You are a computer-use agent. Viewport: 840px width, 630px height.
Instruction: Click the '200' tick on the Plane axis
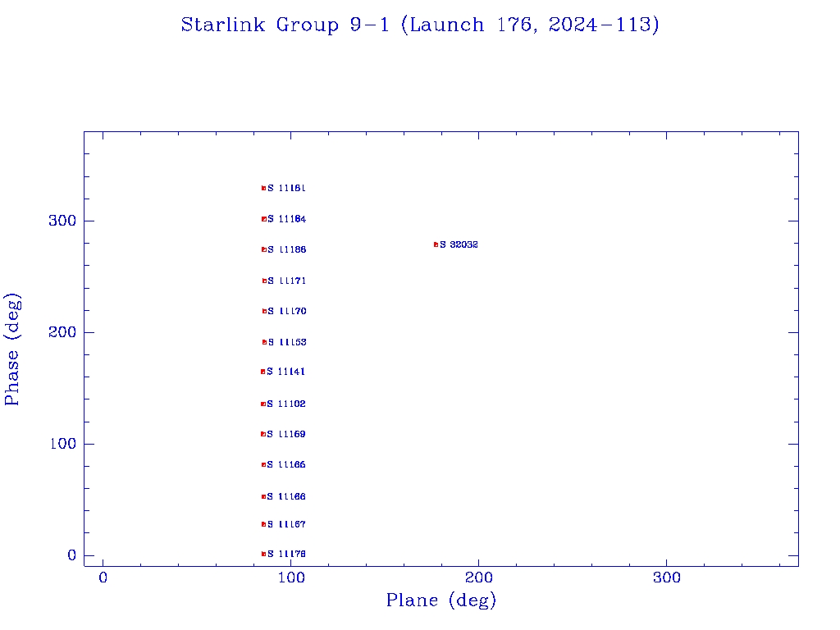click(x=479, y=577)
